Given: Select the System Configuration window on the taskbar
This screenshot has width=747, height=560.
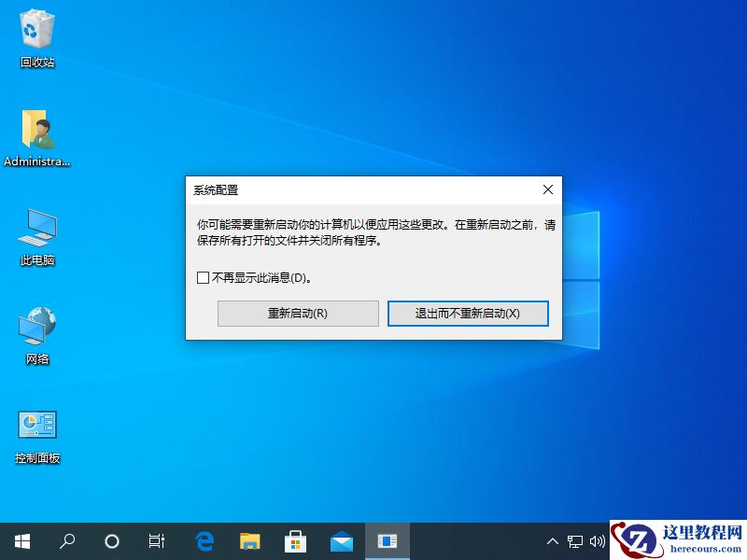Looking at the screenshot, I should click(x=387, y=540).
